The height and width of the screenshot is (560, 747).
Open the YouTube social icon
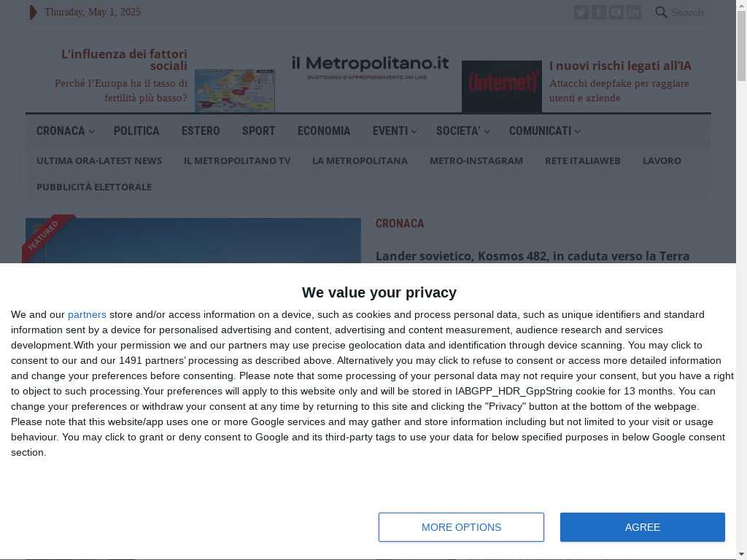click(616, 12)
